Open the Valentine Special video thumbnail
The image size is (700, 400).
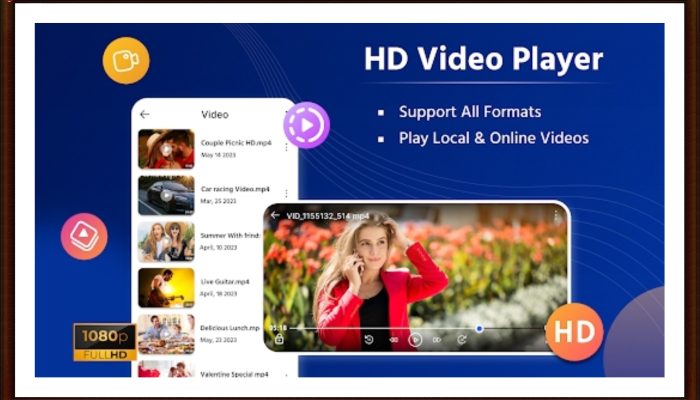pyautogui.click(x=166, y=369)
